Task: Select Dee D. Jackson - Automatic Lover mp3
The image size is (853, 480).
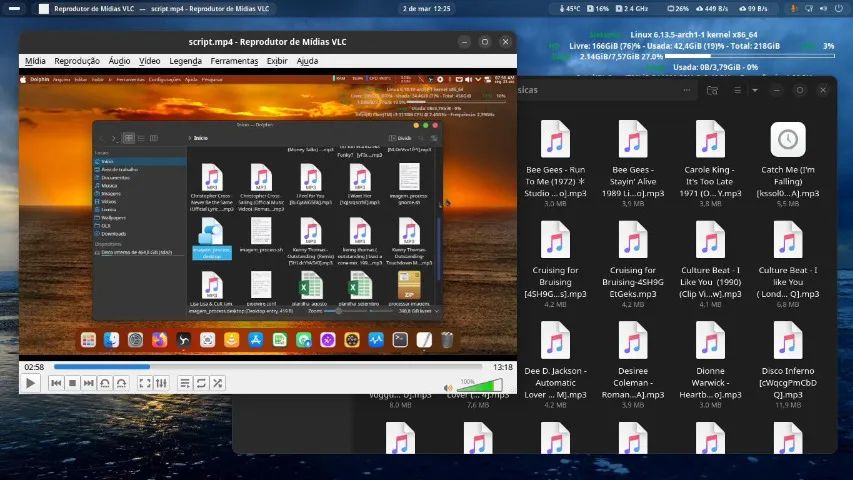Action: click(x=555, y=364)
